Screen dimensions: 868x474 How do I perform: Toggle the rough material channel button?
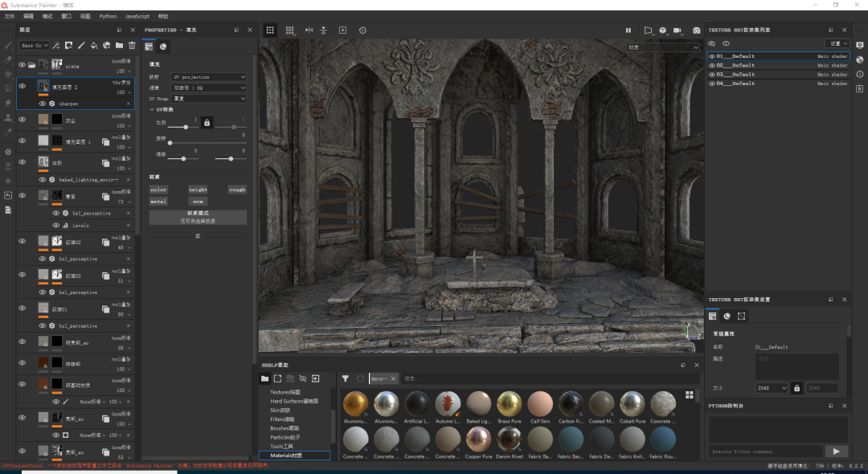(x=237, y=190)
